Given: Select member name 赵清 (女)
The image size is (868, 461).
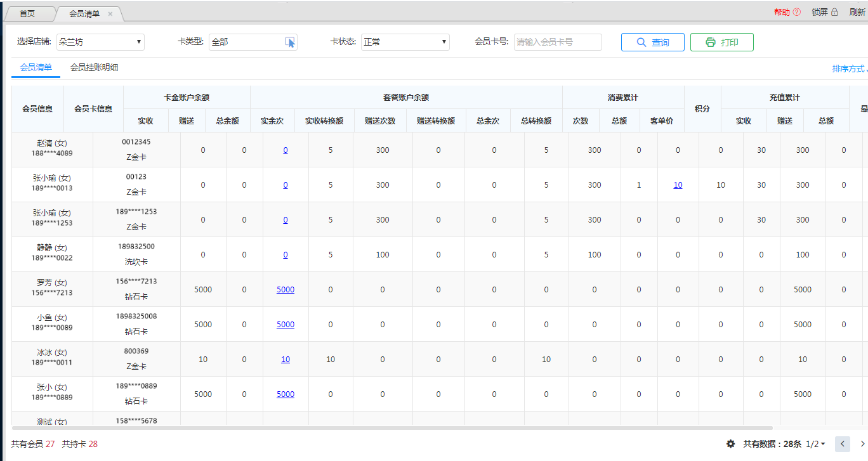Looking at the screenshot, I should 52,143.
